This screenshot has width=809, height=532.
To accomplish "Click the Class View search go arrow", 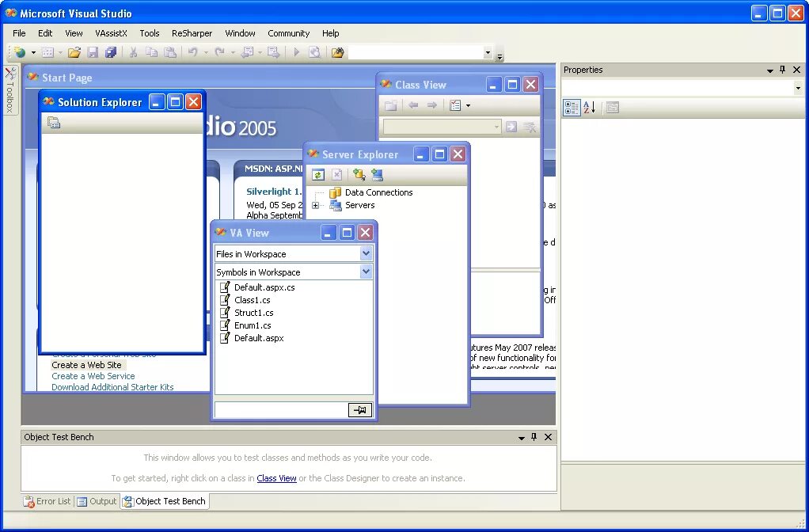I will tap(511, 127).
